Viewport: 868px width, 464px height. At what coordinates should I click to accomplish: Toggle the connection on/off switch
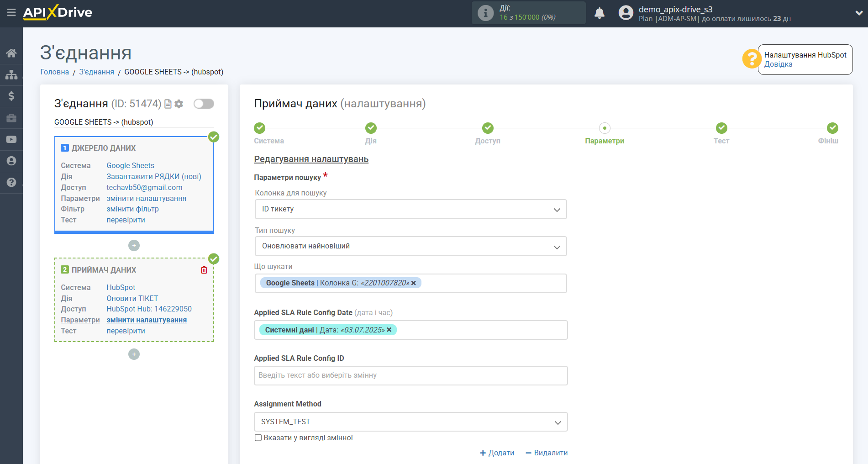pyautogui.click(x=204, y=104)
